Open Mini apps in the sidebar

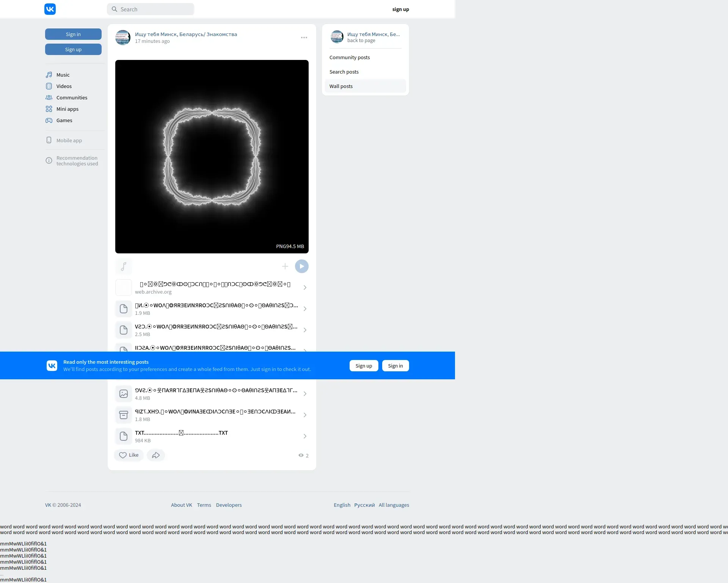coord(67,109)
